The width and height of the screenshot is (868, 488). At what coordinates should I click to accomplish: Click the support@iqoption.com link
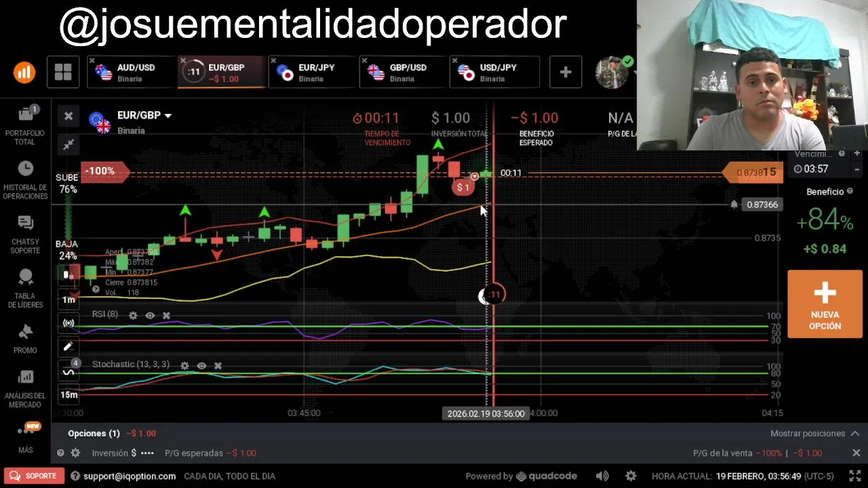click(x=130, y=476)
